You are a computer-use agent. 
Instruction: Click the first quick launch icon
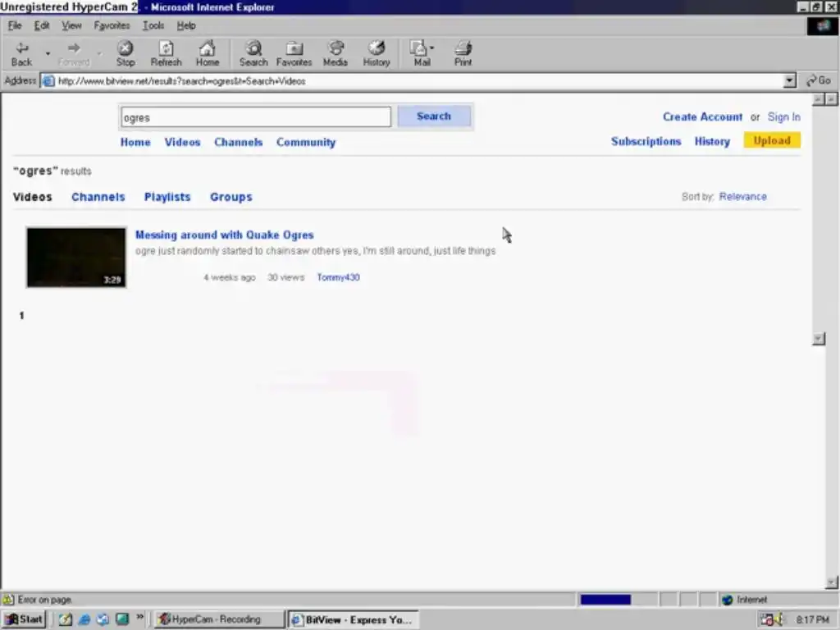[66, 619]
